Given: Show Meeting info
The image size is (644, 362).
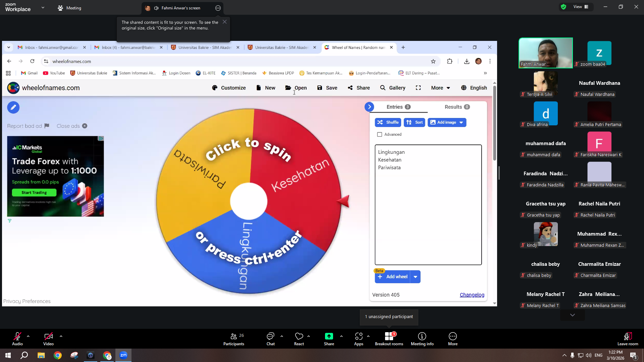Looking at the screenshot, I should coord(422,339).
